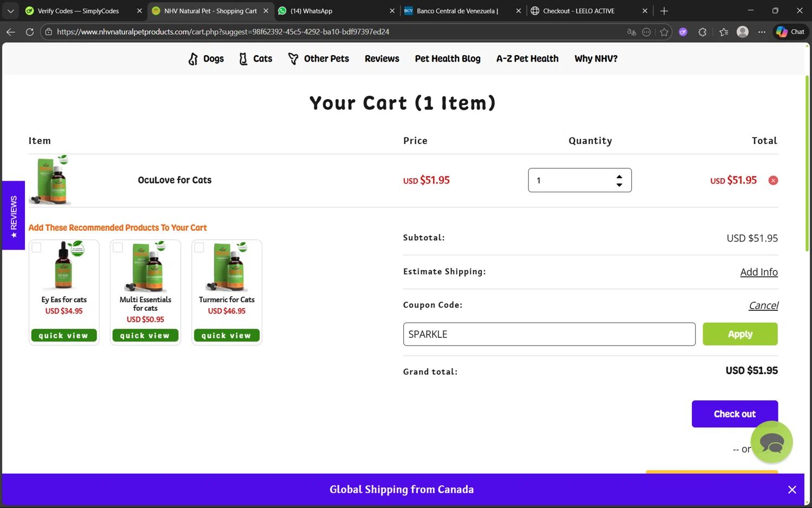
Task: Close the Global Shipping banner
Action: [x=792, y=490]
